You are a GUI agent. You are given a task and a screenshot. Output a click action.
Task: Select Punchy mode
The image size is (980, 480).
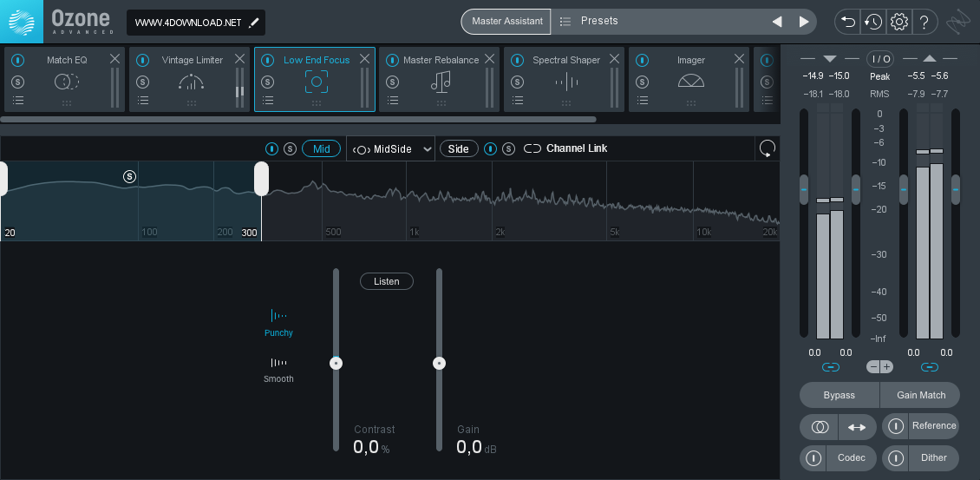pos(278,322)
